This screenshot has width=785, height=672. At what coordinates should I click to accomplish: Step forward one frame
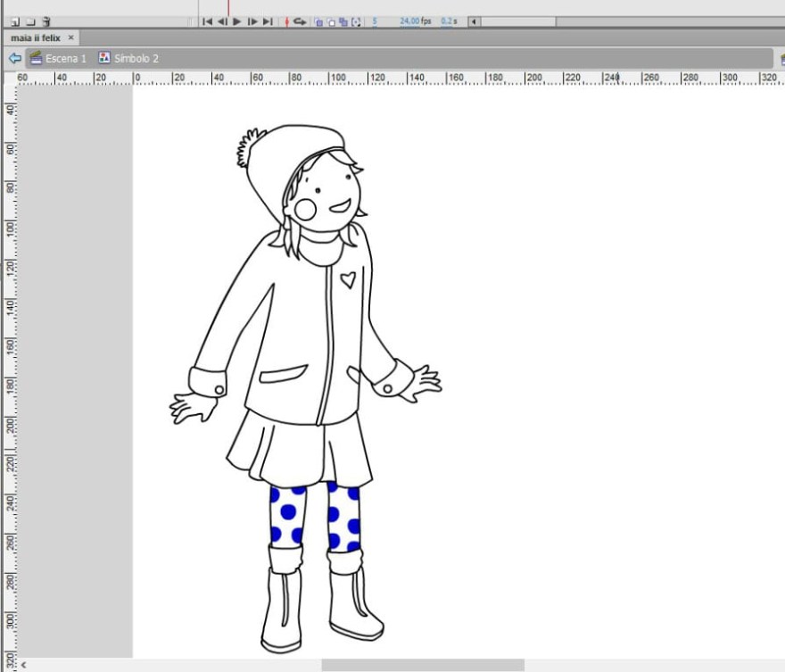(x=252, y=21)
